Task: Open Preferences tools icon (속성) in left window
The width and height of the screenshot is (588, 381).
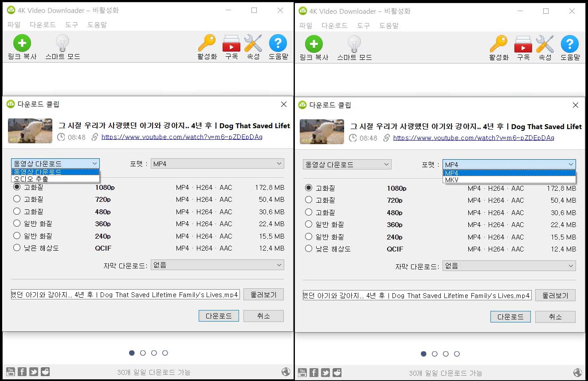Action: tap(253, 47)
